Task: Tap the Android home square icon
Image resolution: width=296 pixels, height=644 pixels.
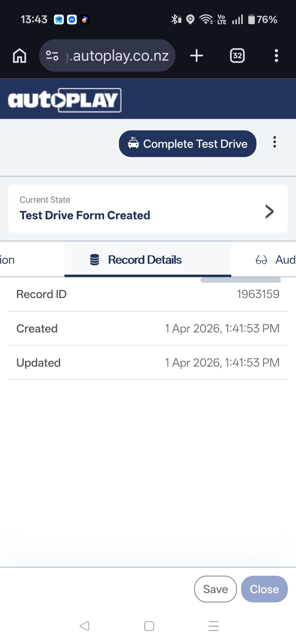Action: click(x=149, y=626)
